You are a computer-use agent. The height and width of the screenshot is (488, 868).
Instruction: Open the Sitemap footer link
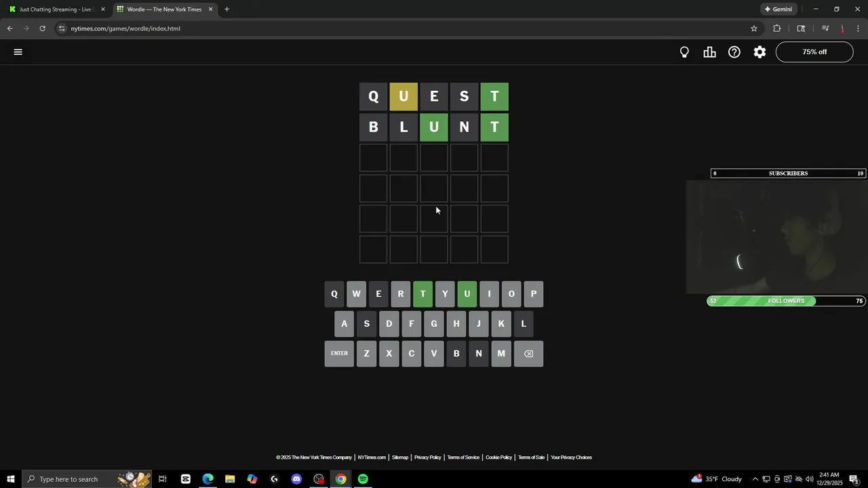coord(400,457)
